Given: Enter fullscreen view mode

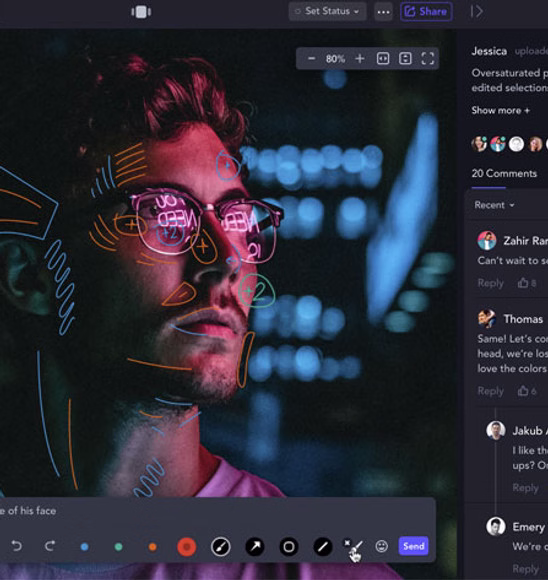Looking at the screenshot, I should click(428, 58).
